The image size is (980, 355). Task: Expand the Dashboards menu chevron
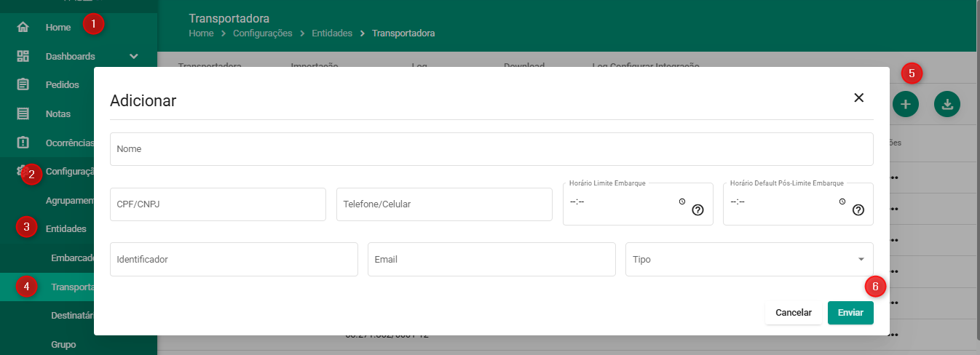pyautogui.click(x=133, y=56)
